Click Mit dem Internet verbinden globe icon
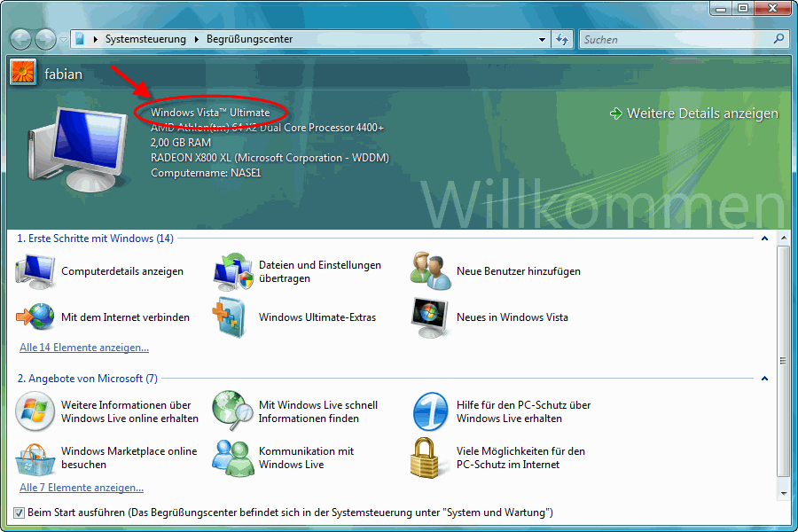This screenshot has height=532, width=798. 35,317
